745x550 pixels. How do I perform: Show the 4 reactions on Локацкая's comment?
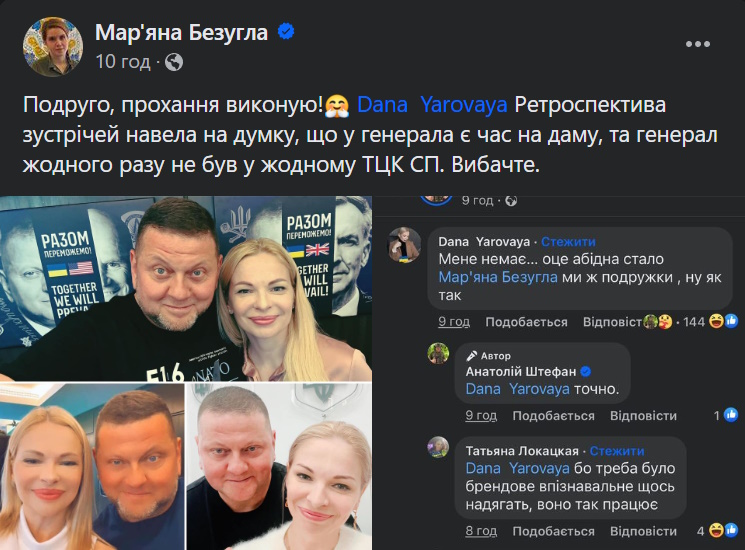(717, 531)
